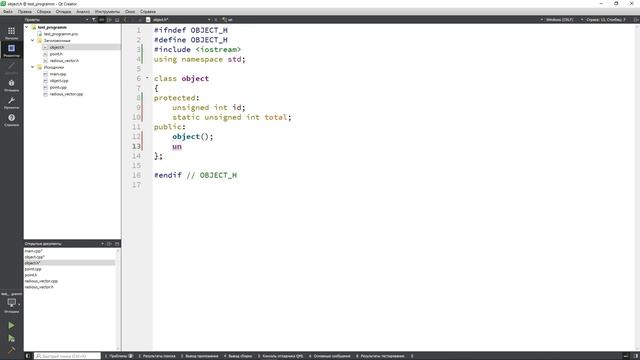Open the Инструменты menu
The image size is (640, 360).
point(107,12)
